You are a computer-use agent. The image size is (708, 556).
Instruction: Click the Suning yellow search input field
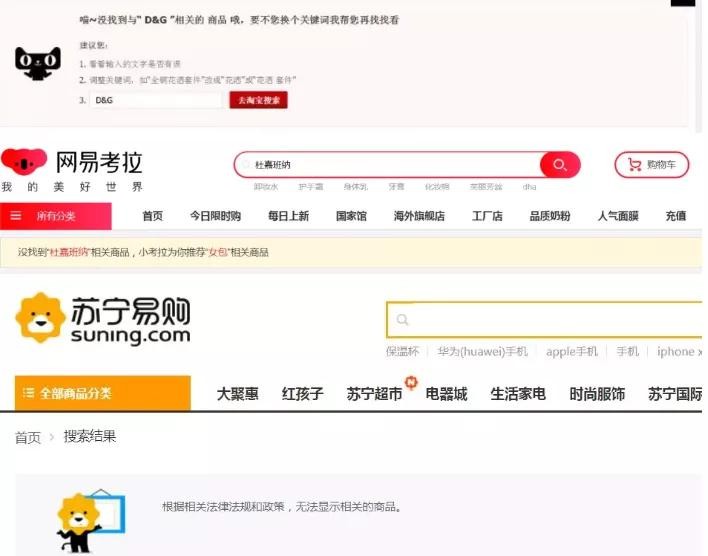[x=545, y=320]
